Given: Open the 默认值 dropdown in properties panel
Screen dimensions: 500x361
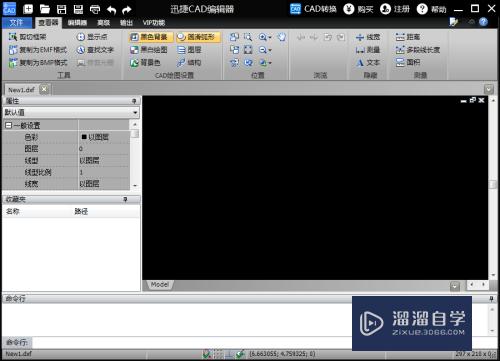Looking at the screenshot, I should point(135,112).
